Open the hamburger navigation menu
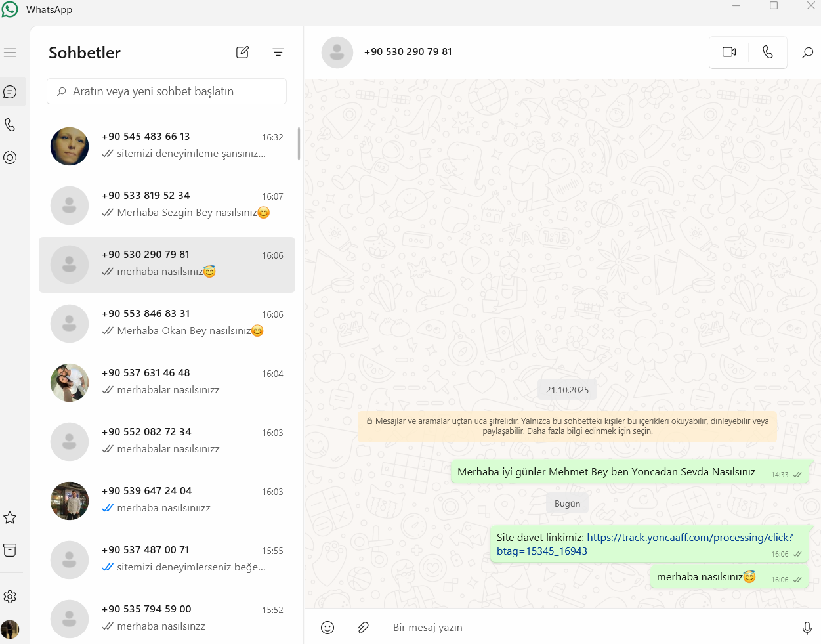Image resolution: width=821 pixels, height=644 pixels. point(10,53)
